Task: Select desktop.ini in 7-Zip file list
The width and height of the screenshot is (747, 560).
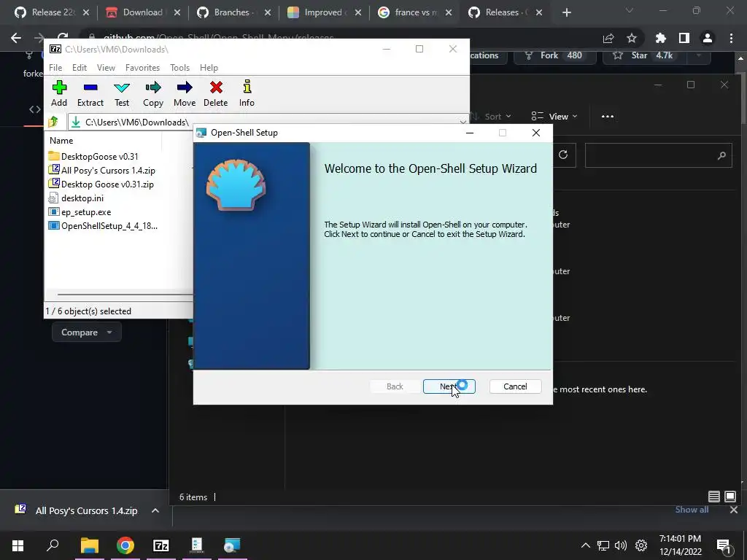Action: pos(76,198)
